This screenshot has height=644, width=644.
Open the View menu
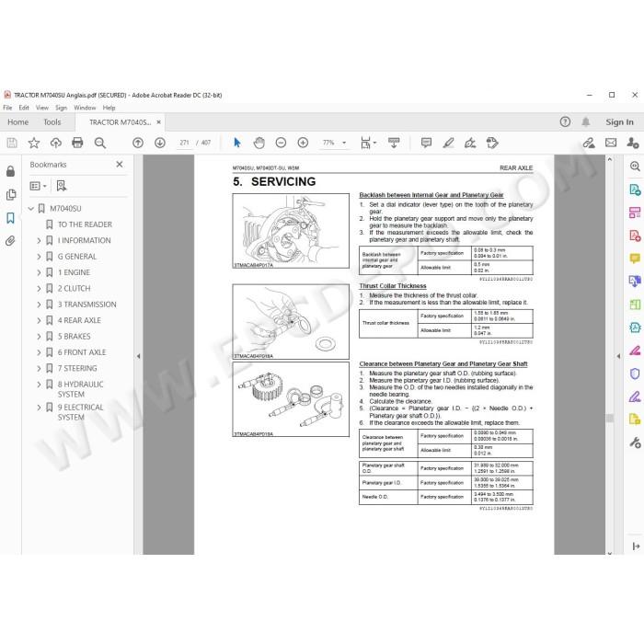pyautogui.click(x=42, y=108)
